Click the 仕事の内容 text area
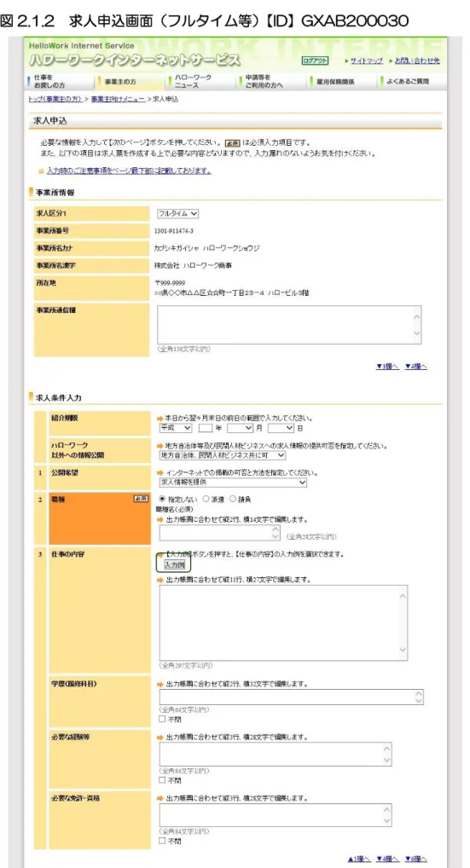The image size is (470, 868). (283, 621)
